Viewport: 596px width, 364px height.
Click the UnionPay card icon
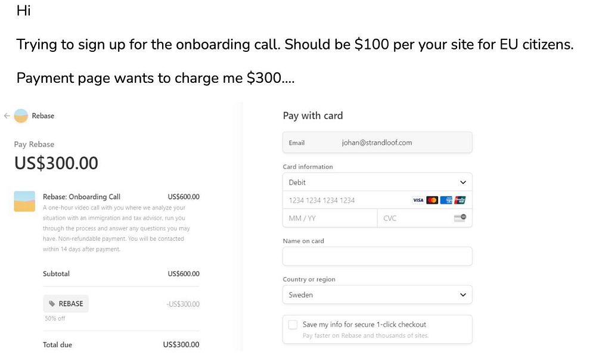460,200
